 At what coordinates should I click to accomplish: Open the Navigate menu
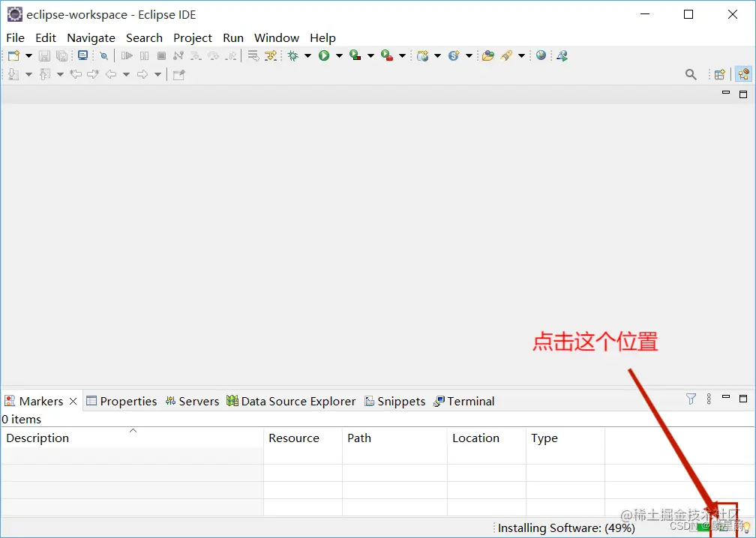pos(91,38)
